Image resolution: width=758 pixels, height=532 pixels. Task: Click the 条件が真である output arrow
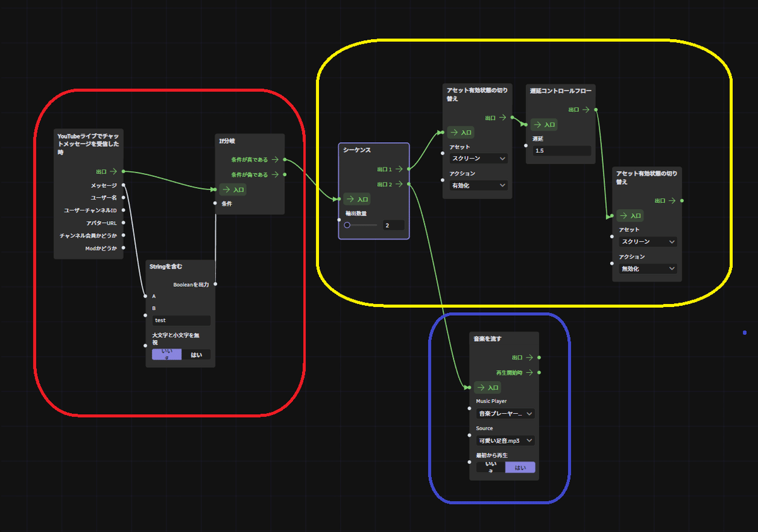coord(275,160)
